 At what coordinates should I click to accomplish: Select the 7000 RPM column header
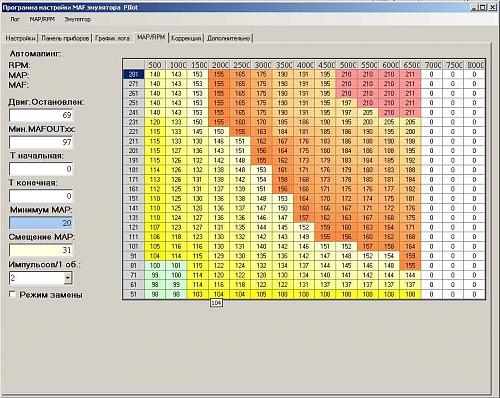(432, 65)
